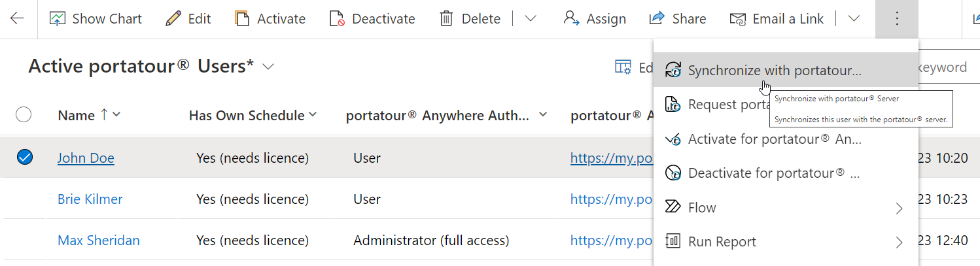Click the Show Chart toolbar button
This screenshot has height=266, width=980.
[96, 19]
